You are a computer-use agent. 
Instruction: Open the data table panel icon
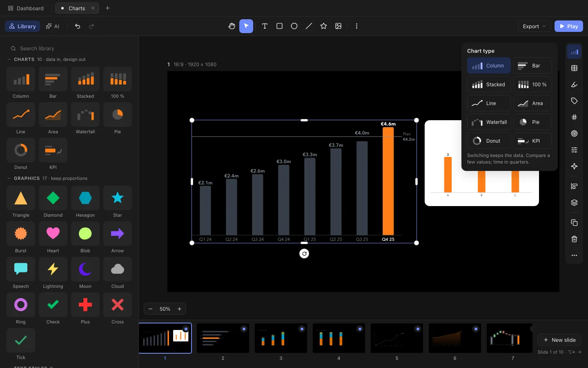click(574, 68)
